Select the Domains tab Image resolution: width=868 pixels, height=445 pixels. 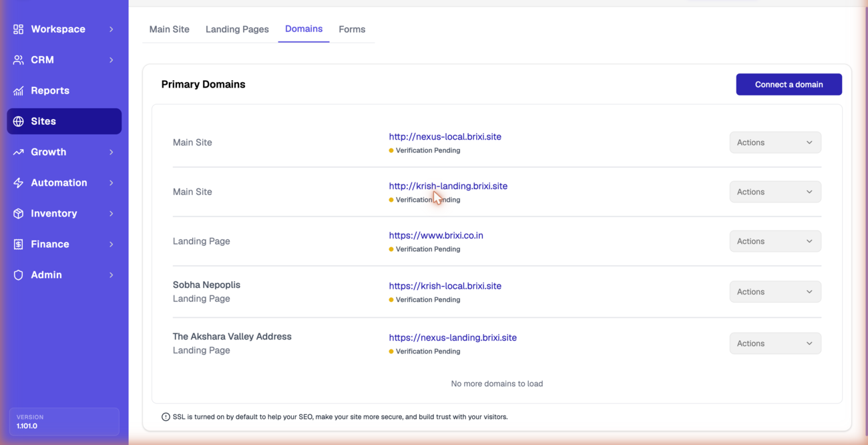tap(304, 29)
